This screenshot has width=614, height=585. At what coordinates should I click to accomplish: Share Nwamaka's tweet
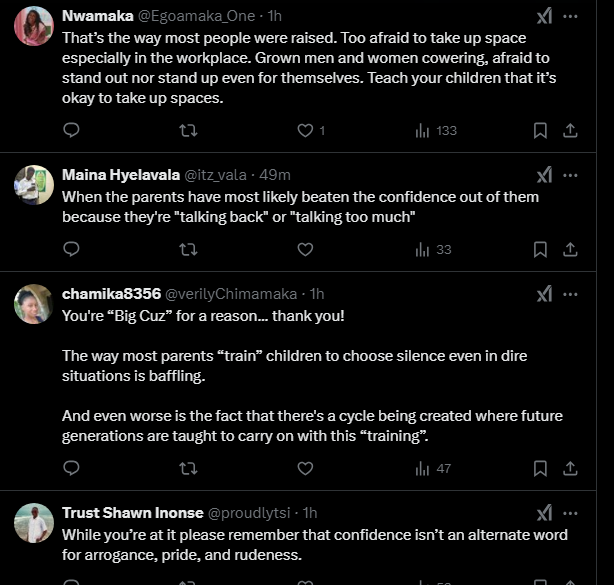570,130
